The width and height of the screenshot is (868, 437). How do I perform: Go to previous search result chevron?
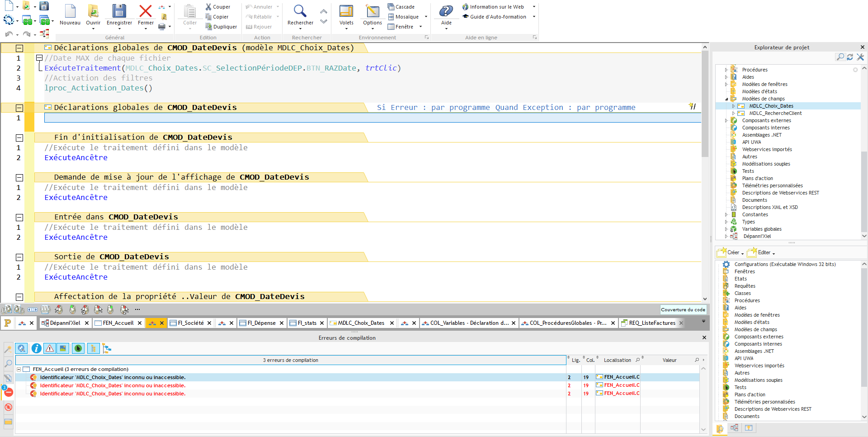click(x=324, y=11)
